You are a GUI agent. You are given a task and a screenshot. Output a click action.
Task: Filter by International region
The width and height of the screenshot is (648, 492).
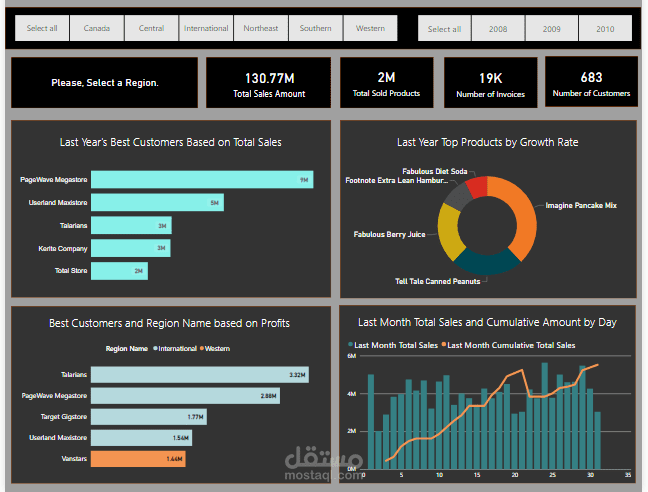206,28
